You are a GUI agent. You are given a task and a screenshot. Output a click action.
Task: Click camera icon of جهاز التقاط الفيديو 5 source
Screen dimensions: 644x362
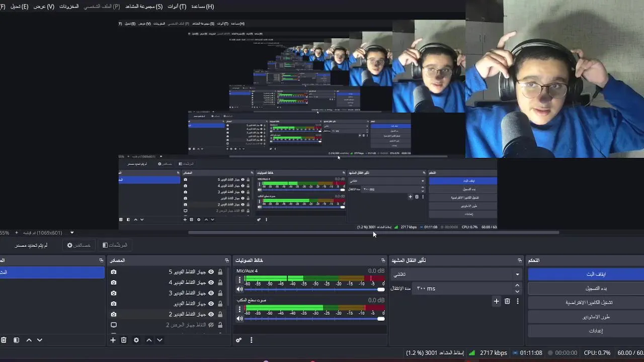pyautogui.click(x=114, y=272)
